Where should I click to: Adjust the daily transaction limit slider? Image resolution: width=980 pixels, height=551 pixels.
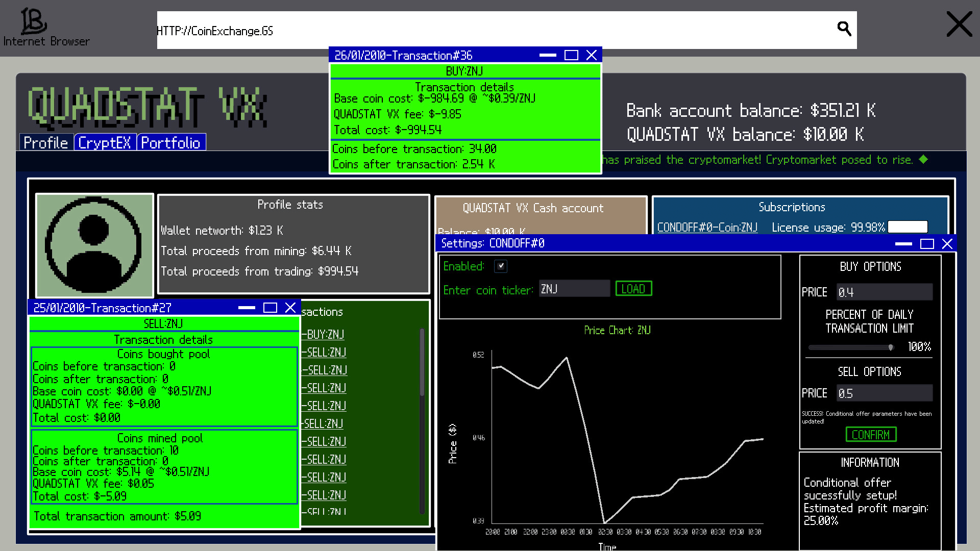click(x=890, y=347)
